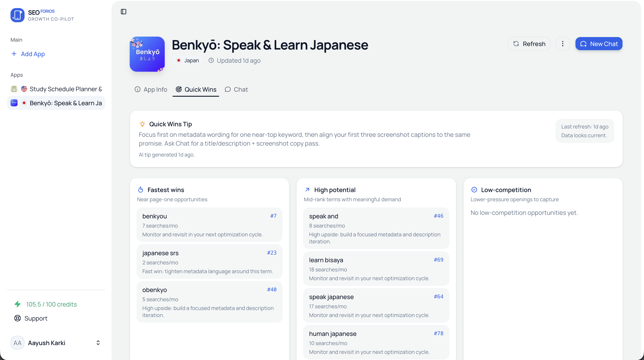
Task: Click the lightning bolt credits icon
Action: coord(18,304)
